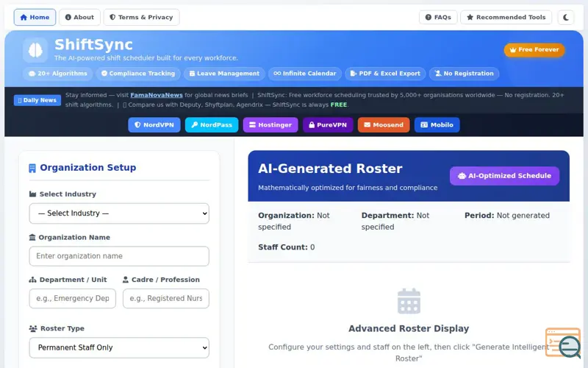588x368 pixels.
Task: Click the PDF & Excel Export pill
Action: [x=385, y=74]
